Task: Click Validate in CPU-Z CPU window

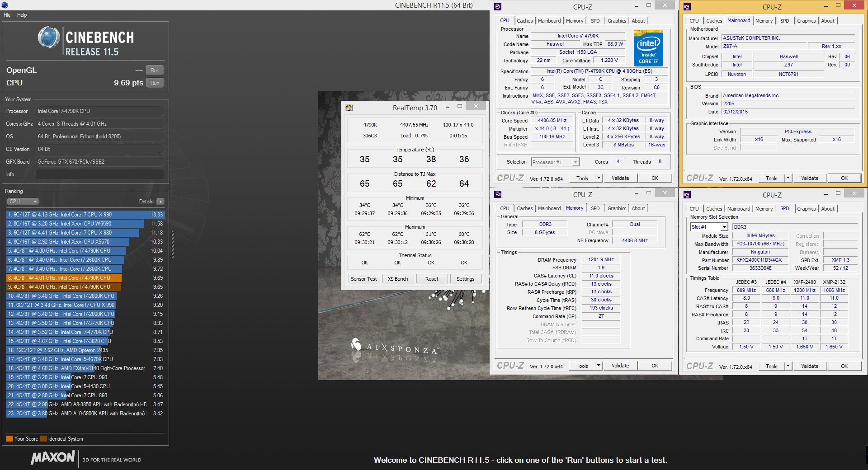Action: point(620,178)
